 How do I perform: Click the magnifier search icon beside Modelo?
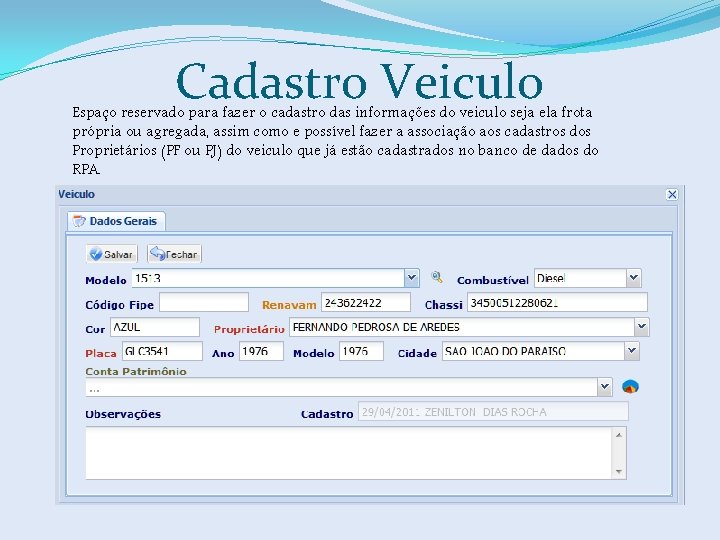(437, 277)
